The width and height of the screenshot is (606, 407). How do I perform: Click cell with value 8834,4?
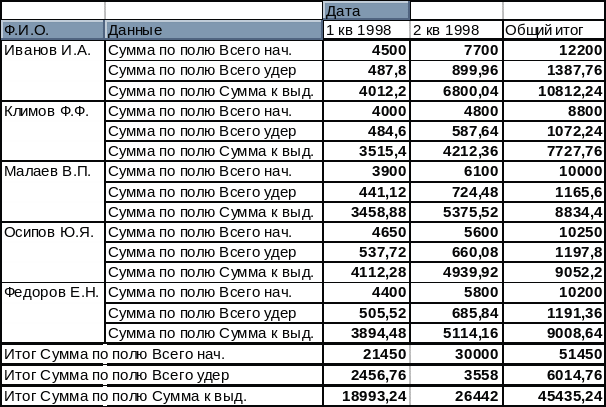554,212
